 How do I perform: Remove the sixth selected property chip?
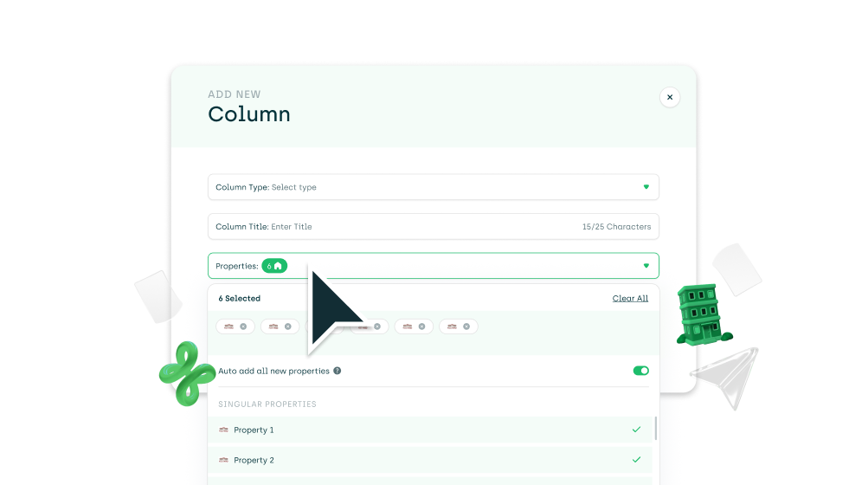tap(466, 327)
